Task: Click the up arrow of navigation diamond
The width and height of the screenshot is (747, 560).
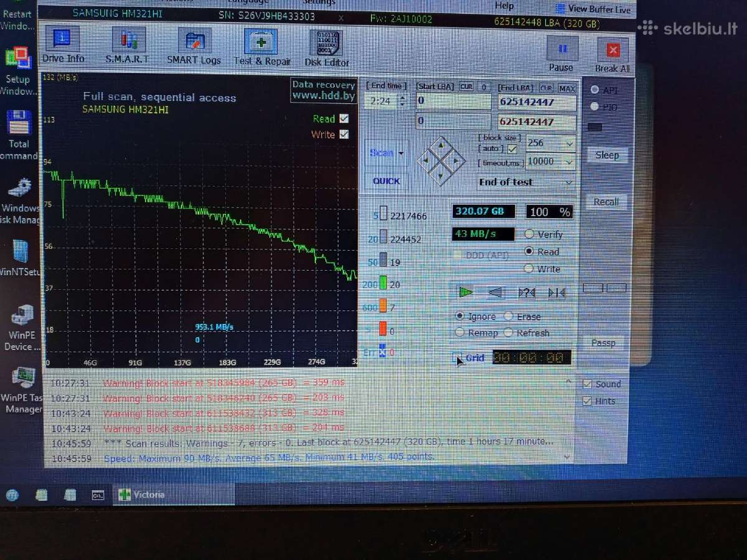Action: (x=441, y=146)
